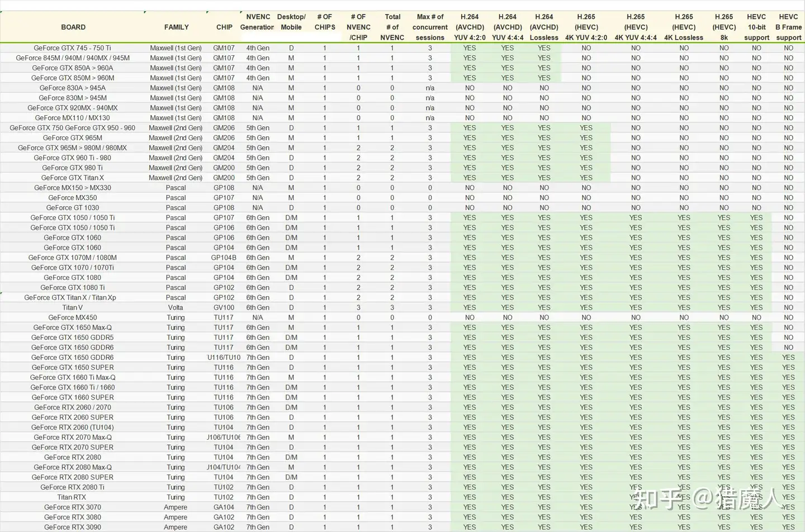Select the GeForce GTX 1660 Ti Max-Q cell

[x=73, y=378]
